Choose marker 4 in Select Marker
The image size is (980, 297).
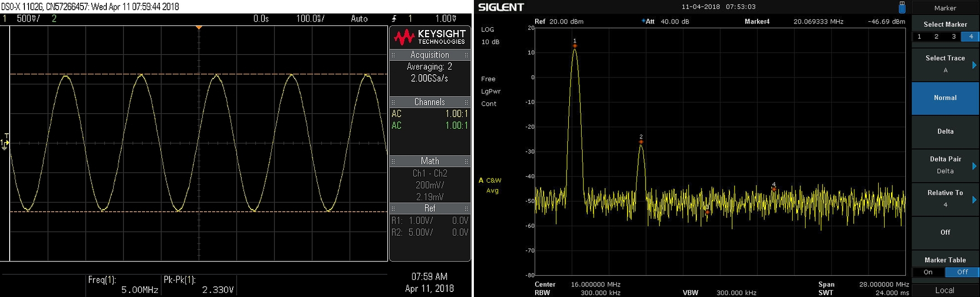(x=971, y=36)
